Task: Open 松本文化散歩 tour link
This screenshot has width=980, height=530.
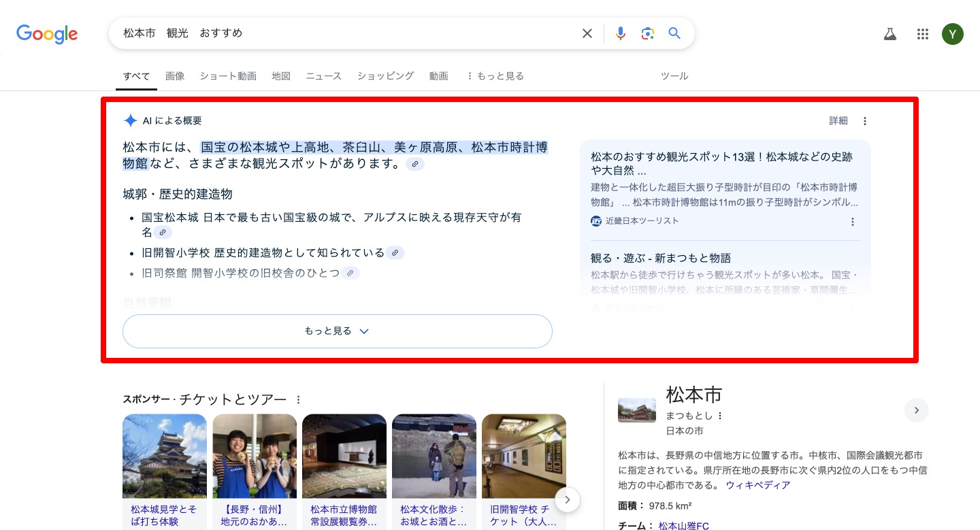Action: [433, 515]
